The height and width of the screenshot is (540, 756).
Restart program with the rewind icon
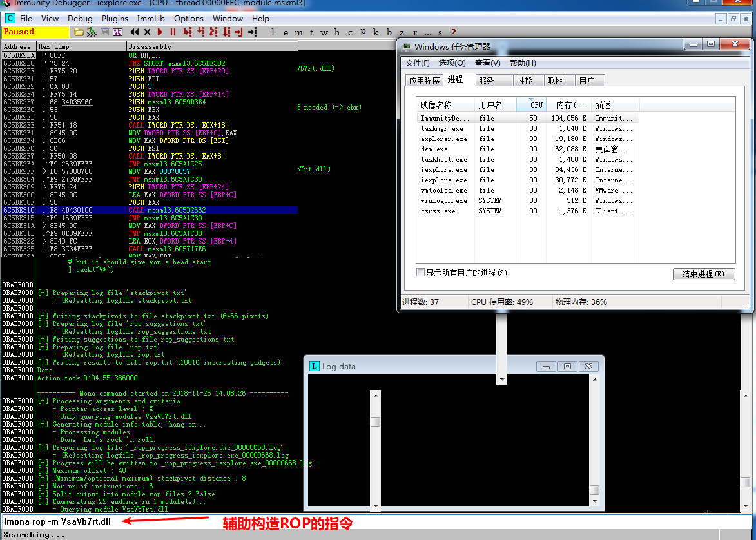pyautogui.click(x=135, y=32)
